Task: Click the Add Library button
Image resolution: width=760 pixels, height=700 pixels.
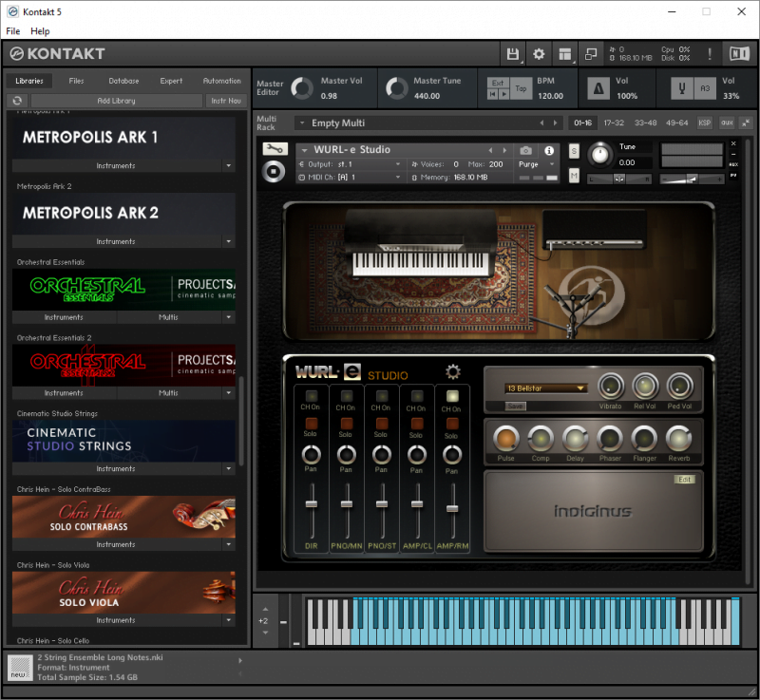Action: point(116,101)
